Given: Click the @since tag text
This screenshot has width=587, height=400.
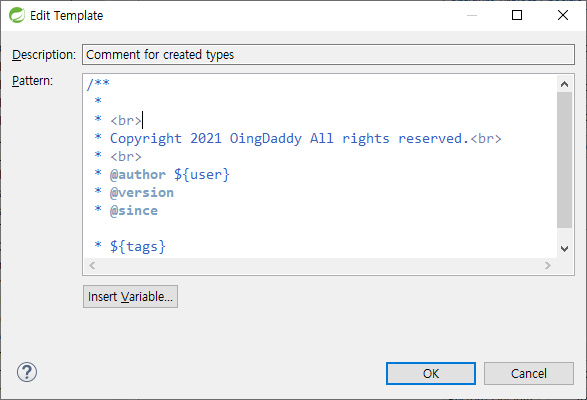Looking at the screenshot, I should click(134, 210).
